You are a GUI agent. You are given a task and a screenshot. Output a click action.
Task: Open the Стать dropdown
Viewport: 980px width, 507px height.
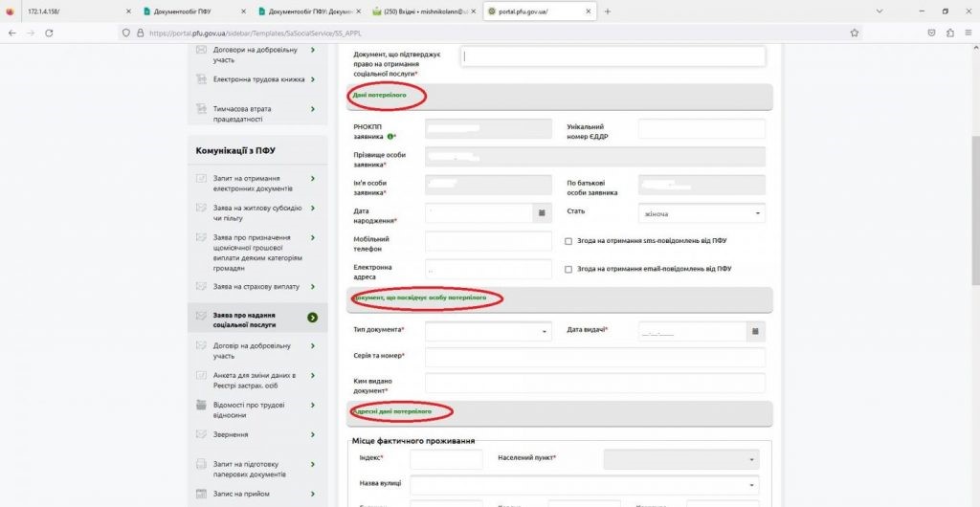[702, 213]
